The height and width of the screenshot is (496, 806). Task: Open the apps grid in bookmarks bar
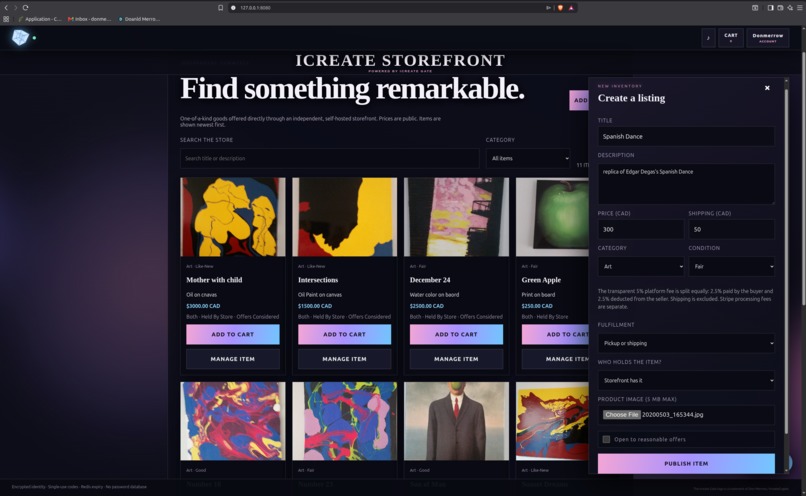6,19
